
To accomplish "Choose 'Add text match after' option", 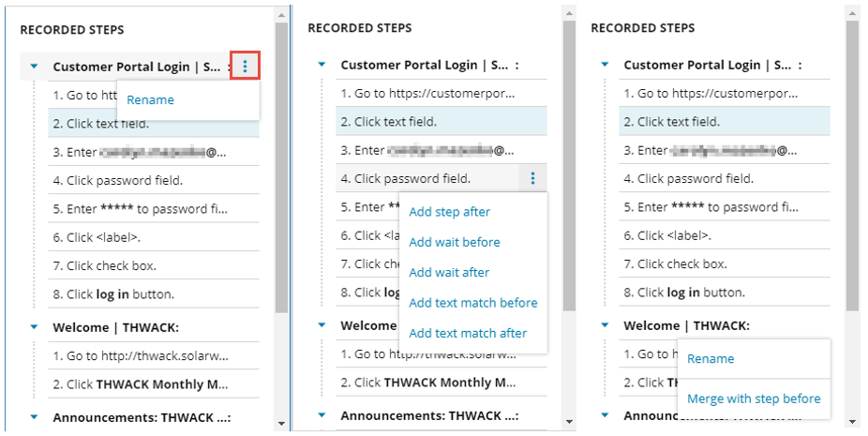I will coord(468,333).
